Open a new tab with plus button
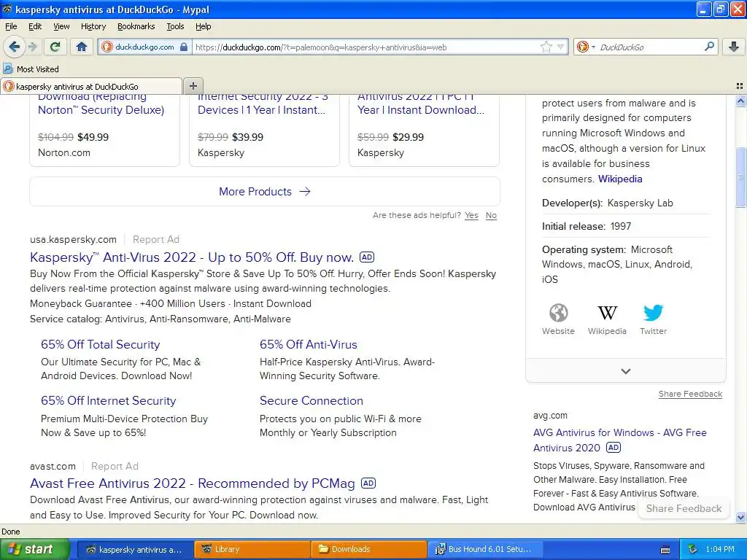The width and height of the screenshot is (747, 560). click(193, 86)
